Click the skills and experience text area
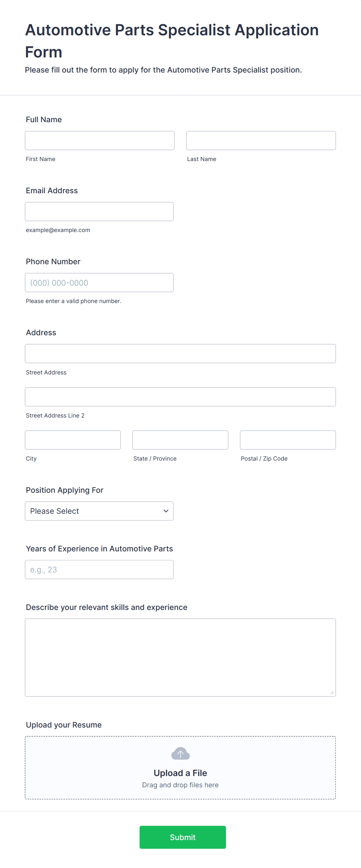 tap(180, 658)
